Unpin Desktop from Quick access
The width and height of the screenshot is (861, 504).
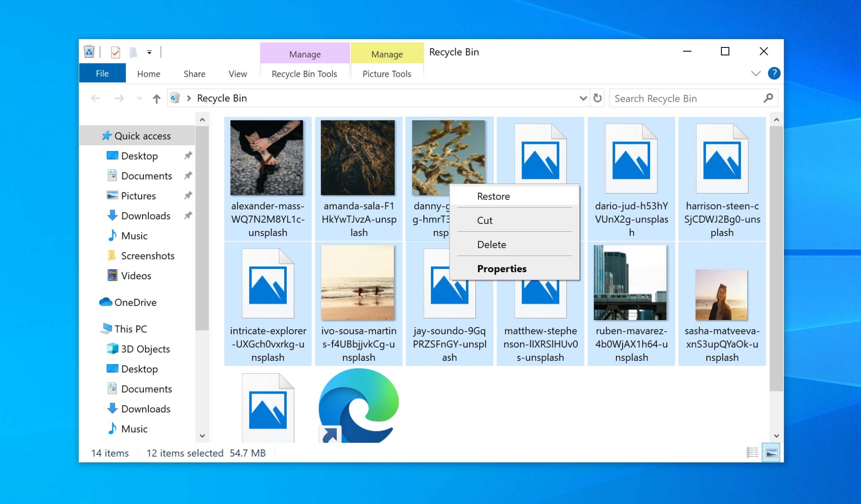point(188,155)
